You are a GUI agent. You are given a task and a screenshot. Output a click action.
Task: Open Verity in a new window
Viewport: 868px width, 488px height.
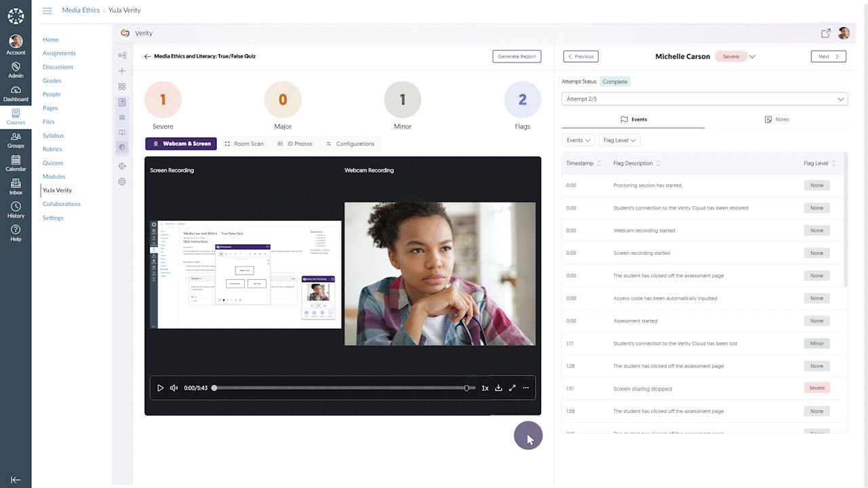tap(825, 33)
